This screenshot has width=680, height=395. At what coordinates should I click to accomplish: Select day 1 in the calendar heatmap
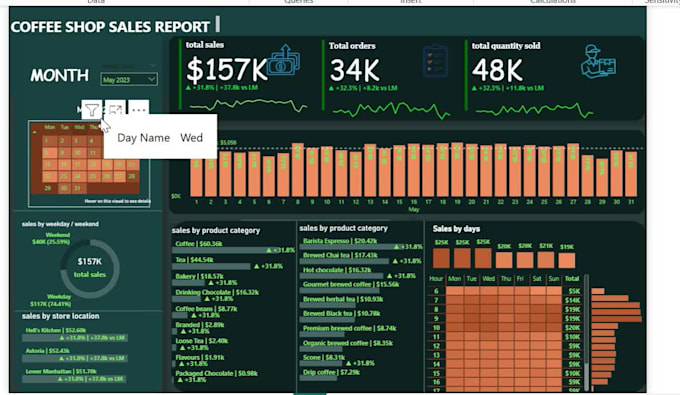point(49,141)
